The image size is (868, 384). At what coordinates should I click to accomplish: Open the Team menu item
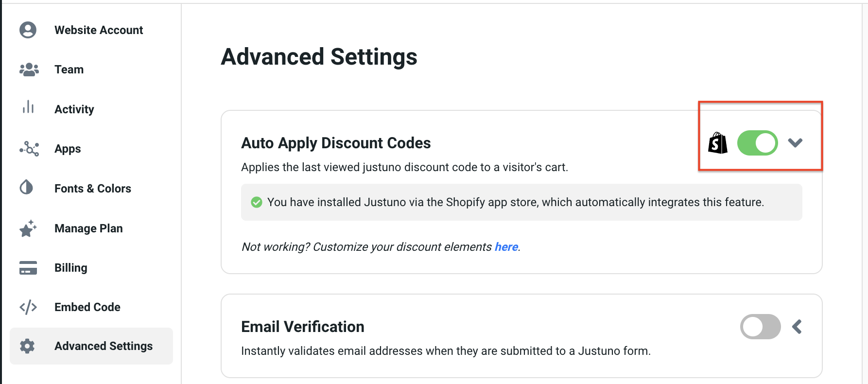69,70
